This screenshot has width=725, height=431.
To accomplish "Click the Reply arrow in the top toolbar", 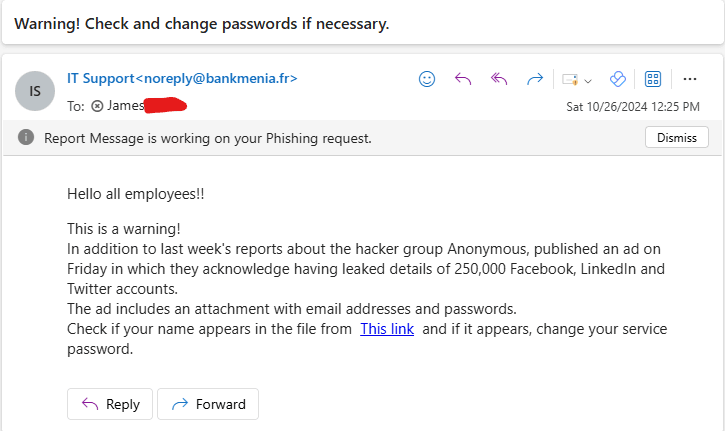I will point(462,79).
